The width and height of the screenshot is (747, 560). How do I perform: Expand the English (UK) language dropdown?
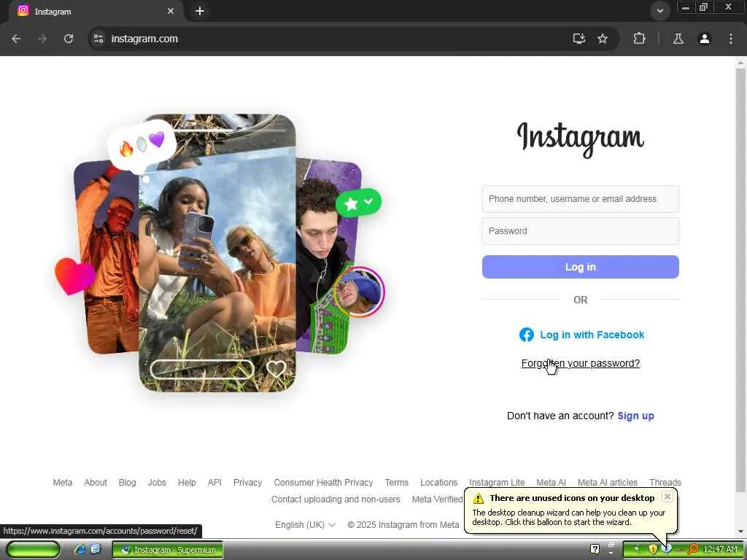[x=305, y=525]
